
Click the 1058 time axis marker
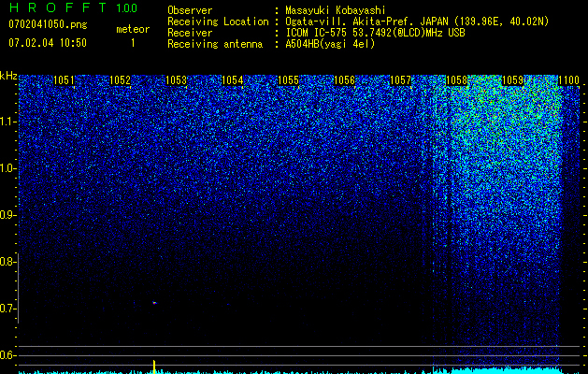(457, 80)
